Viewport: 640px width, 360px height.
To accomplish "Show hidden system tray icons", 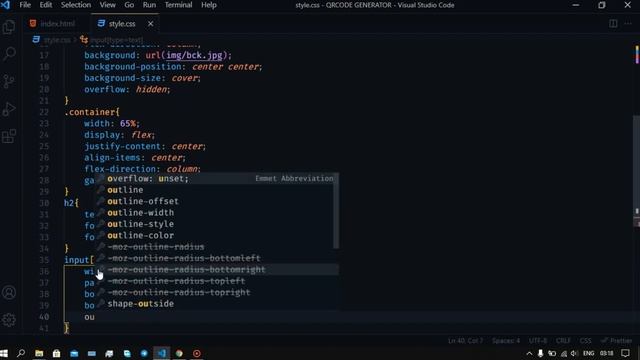I will [529, 353].
